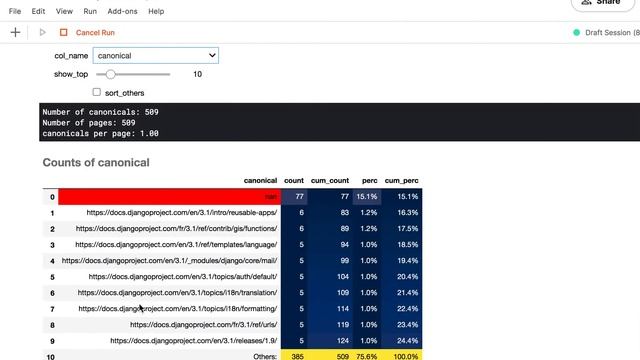The image size is (640, 360).
Task: Click the 100.0% cum_perc cell
Action: point(402,356)
